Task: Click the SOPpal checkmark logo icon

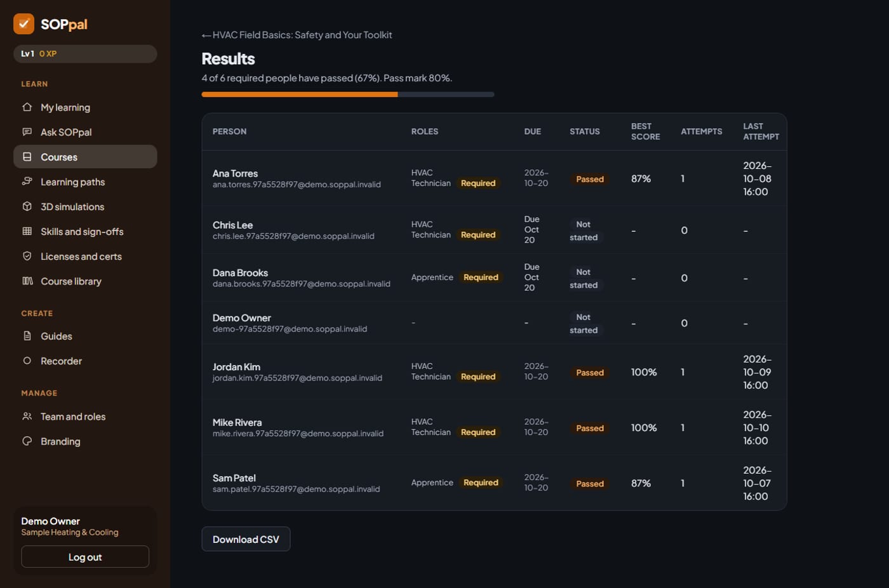Action: [23, 24]
